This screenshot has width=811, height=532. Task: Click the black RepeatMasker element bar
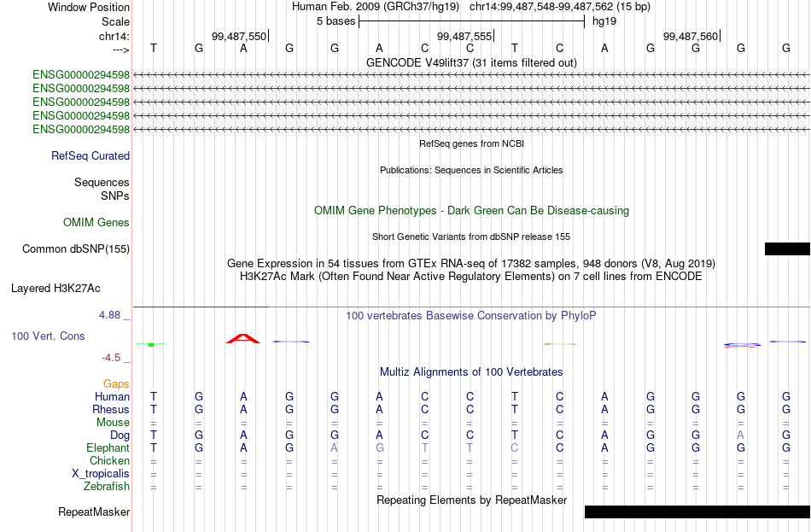[697, 512]
